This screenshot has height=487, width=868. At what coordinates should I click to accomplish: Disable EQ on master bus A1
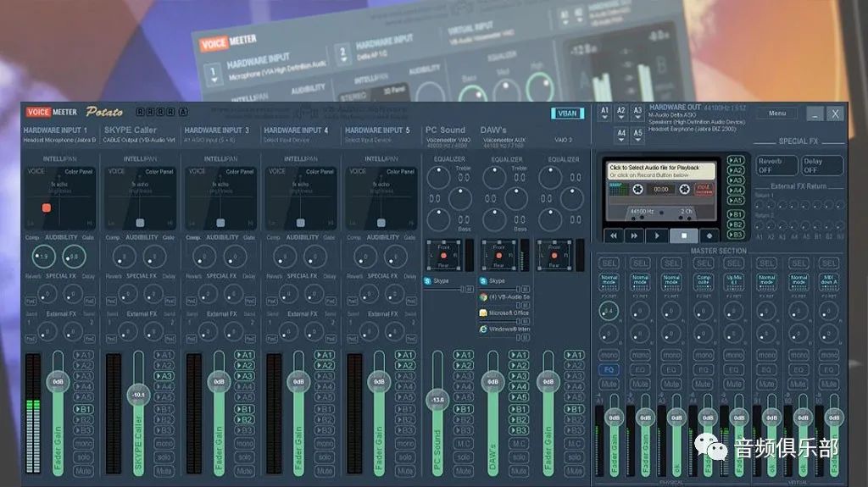[609, 369]
